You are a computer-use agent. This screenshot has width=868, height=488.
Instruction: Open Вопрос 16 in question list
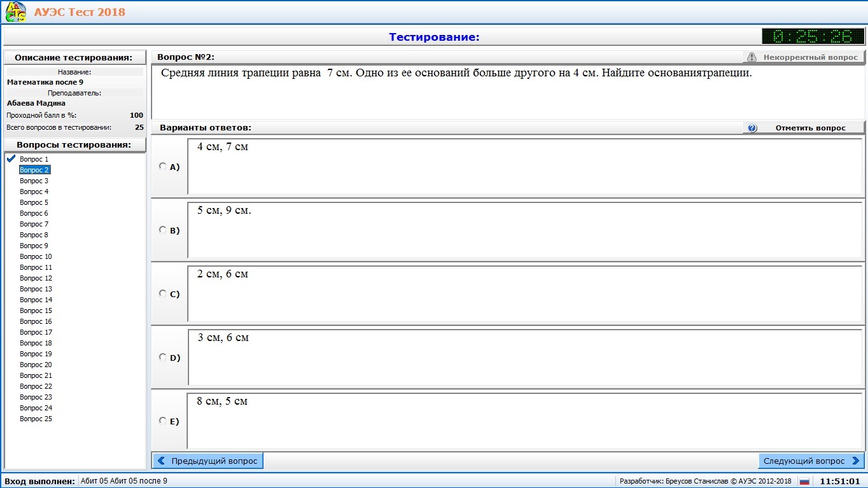[36, 321]
